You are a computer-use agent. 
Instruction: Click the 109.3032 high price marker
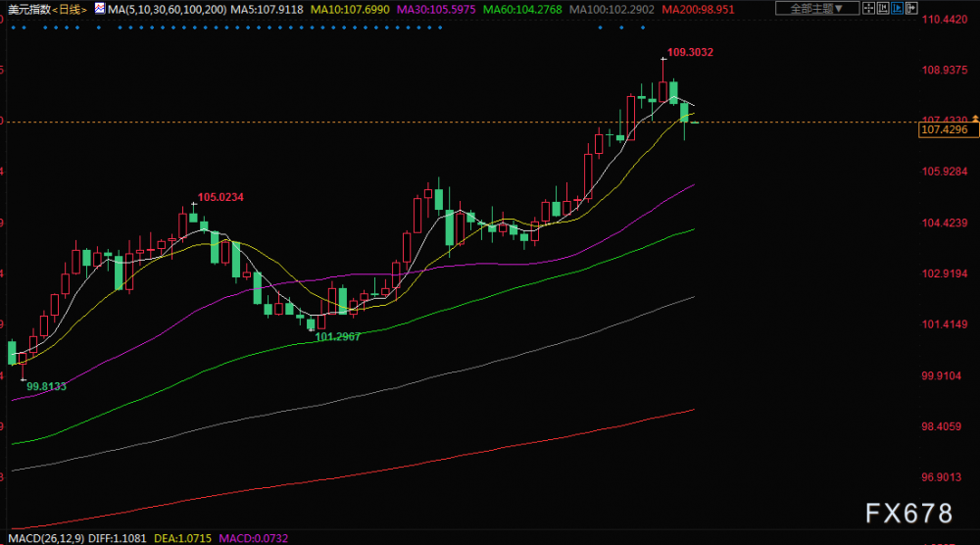690,53
